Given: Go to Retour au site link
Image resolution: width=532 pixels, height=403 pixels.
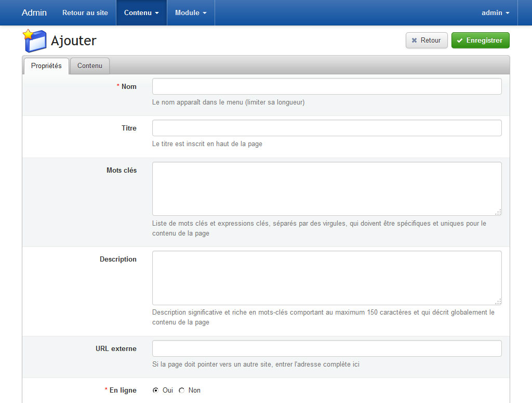Looking at the screenshot, I should (x=85, y=12).
